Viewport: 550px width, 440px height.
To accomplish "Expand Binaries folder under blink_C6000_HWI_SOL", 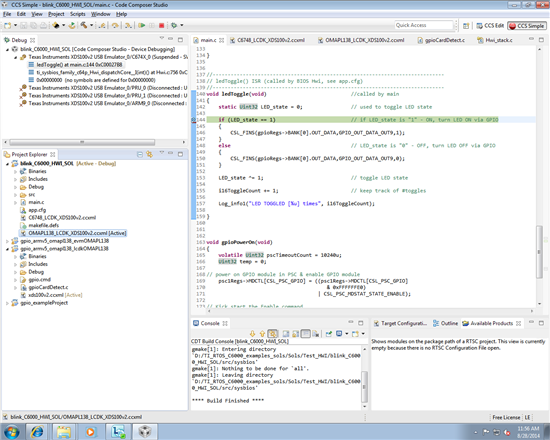I will [15, 171].
